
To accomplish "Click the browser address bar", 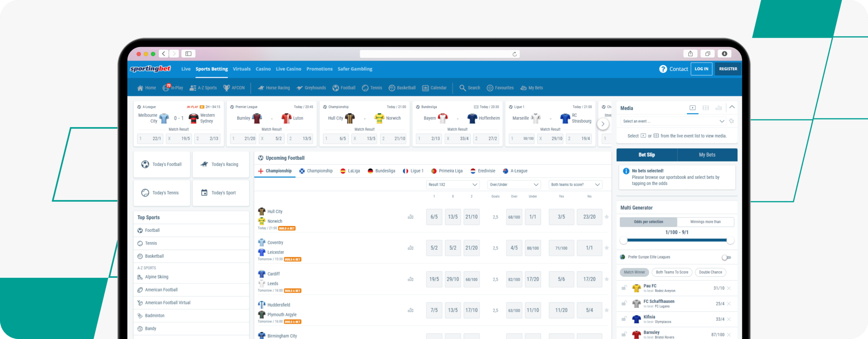I will point(440,54).
